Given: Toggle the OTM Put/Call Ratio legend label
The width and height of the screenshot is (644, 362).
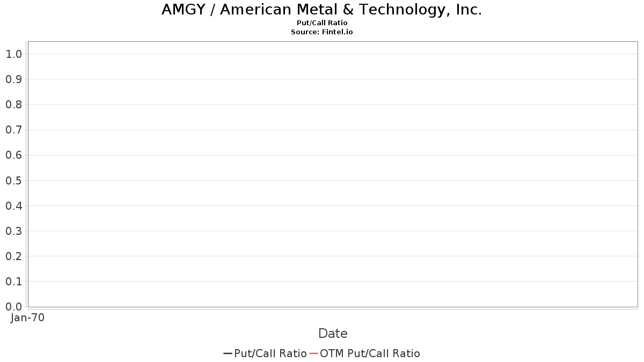Looking at the screenshot, I should [x=370, y=353].
